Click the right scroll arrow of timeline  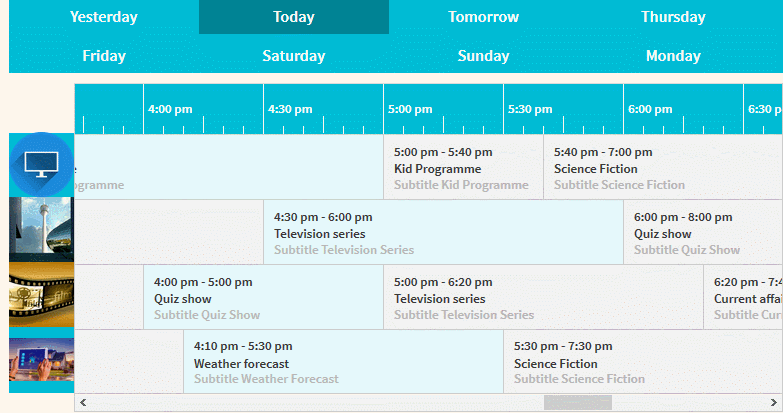[774, 403]
